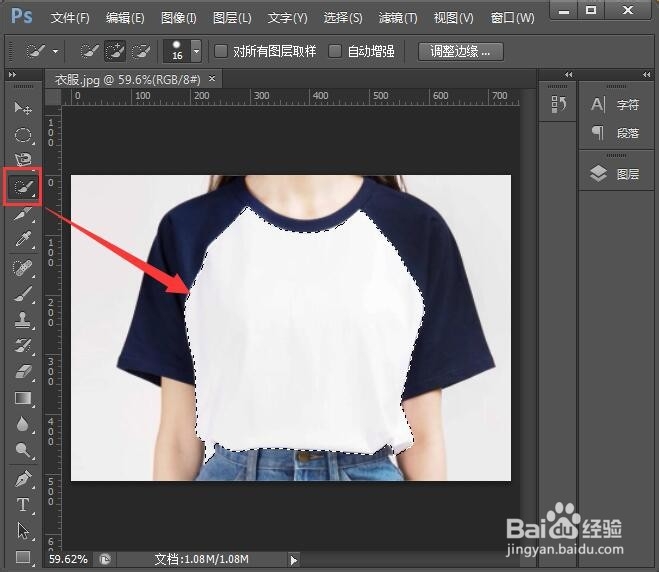Image resolution: width=659 pixels, height=572 pixels.
Task: Open the 视图(V) menu
Action: (453, 18)
